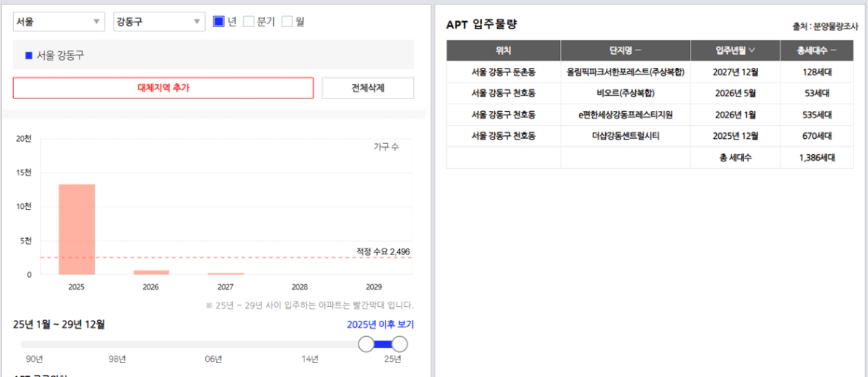Open the 서울 city dropdown
The height and width of the screenshot is (377, 868).
click(58, 22)
